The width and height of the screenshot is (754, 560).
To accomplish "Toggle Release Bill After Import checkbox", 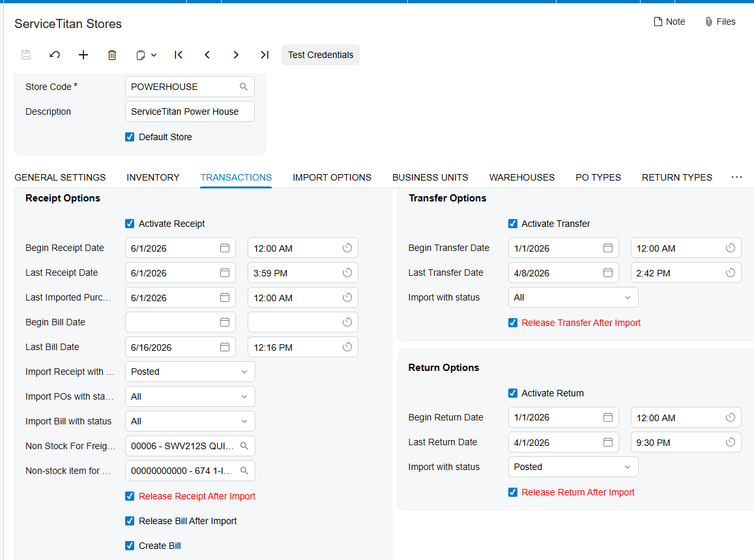I will point(130,521).
